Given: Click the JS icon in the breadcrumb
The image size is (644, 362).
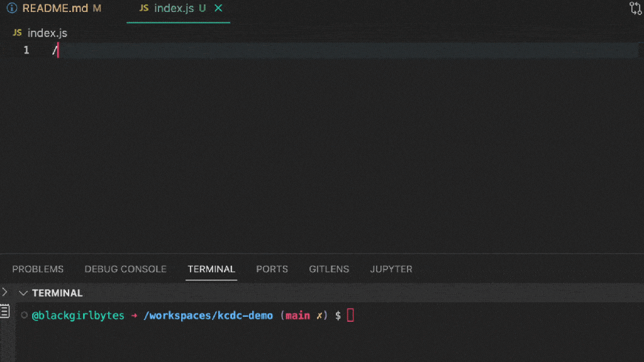Looking at the screenshot, I should click(x=18, y=33).
